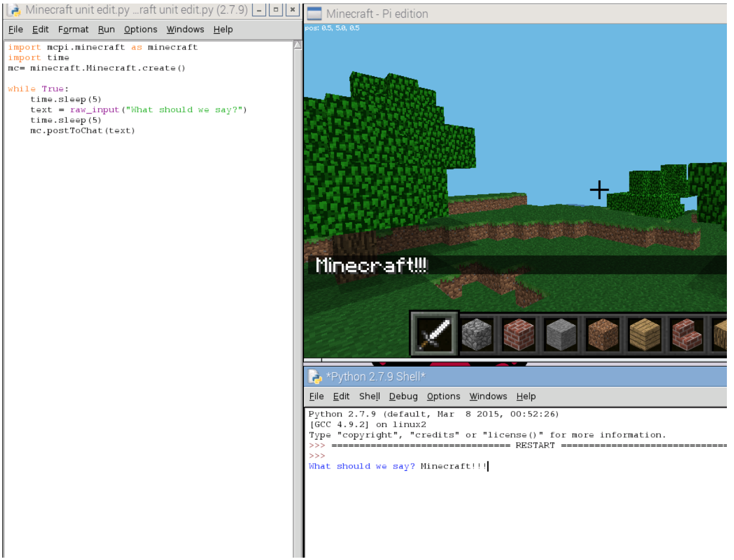Click the 'import mcpi.minecraft as minecraft' line
Image resolution: width=734 pixels, height=560 pixels.
pyautogui.click(x=103, y=47)
